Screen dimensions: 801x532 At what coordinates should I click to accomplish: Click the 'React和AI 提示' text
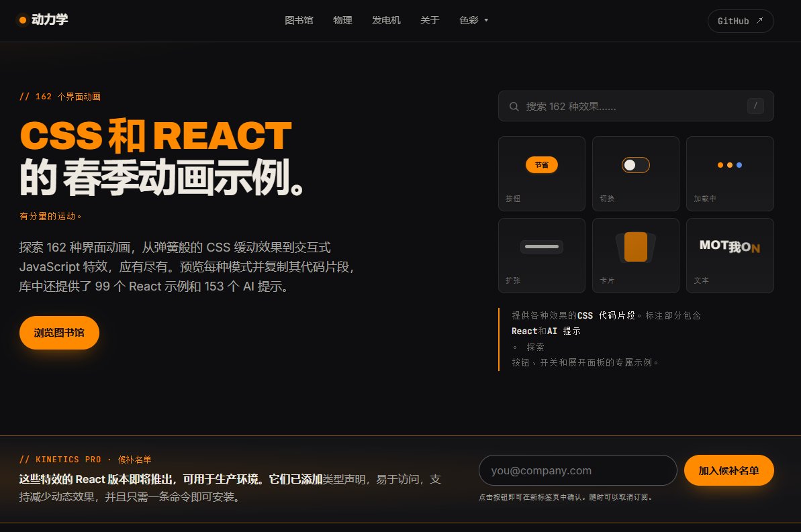pos(546,331)
